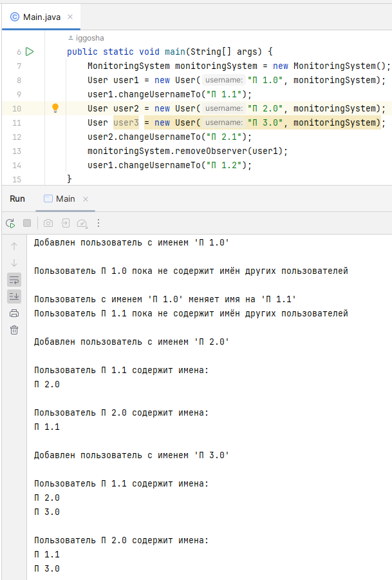The height and width of the screenshot is (580, 392).
Task: Place cursor on removeObserver(user1) line
Action: [x=187, y=151]
